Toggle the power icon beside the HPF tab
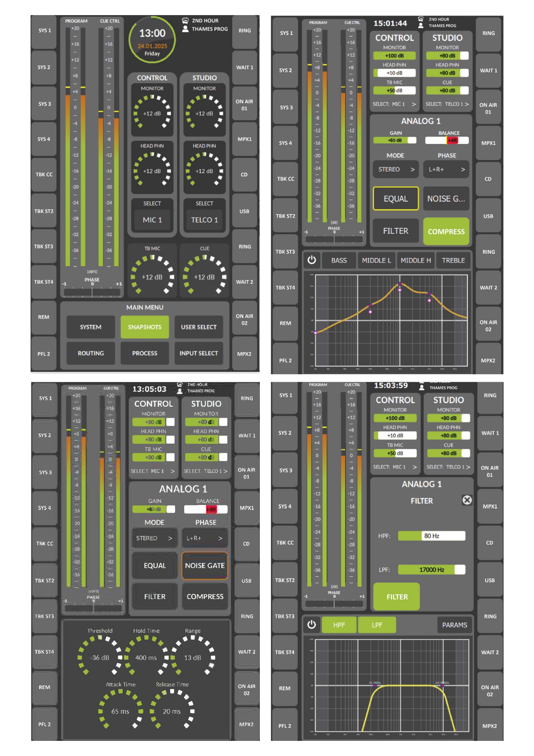 point(312,624)
